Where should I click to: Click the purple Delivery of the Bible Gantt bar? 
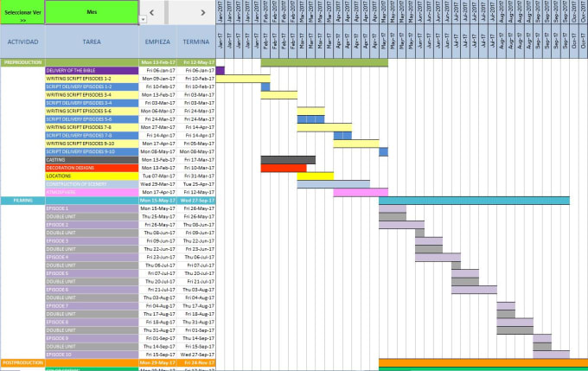220,71
